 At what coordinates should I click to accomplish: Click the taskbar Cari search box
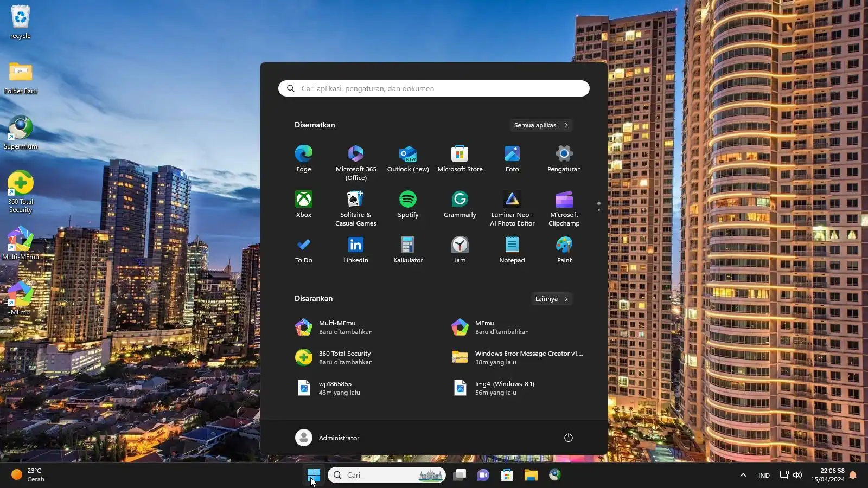click(x=386, y=475)
